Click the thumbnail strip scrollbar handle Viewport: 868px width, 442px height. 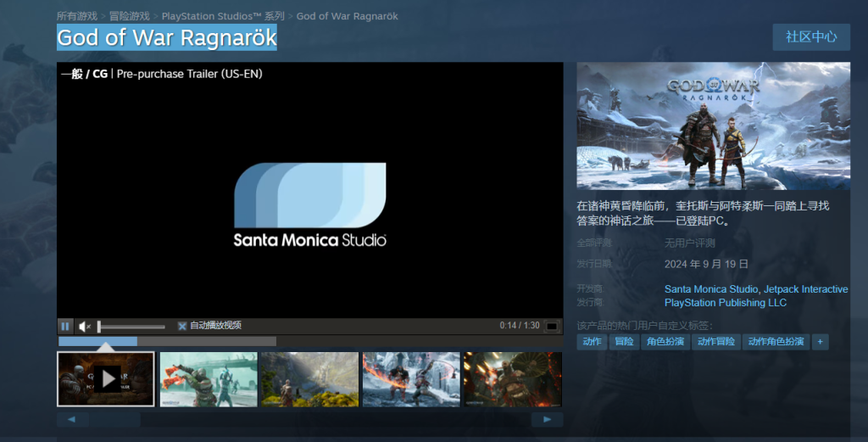[x=115, y=419]
